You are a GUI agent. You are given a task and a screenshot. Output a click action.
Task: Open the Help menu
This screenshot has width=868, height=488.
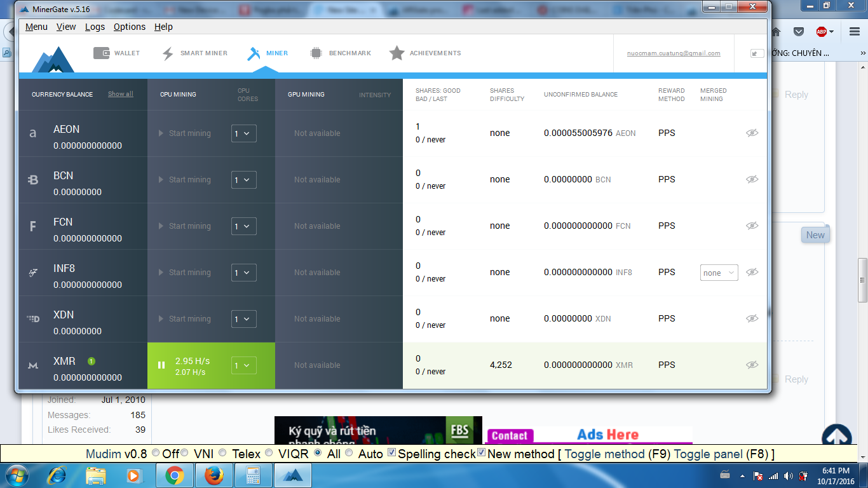tap(163, 27)
